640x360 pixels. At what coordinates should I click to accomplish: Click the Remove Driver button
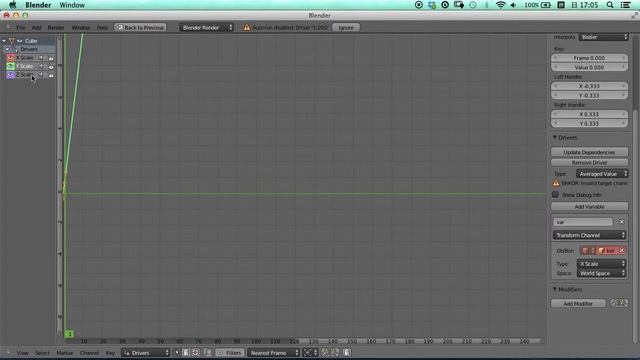click(589, 162)
